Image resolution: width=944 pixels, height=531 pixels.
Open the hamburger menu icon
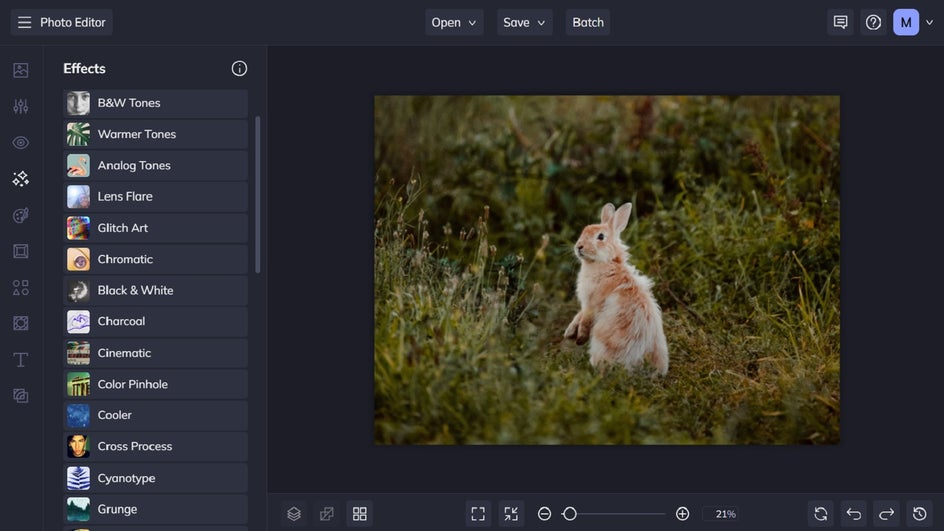tap(24, 22)
